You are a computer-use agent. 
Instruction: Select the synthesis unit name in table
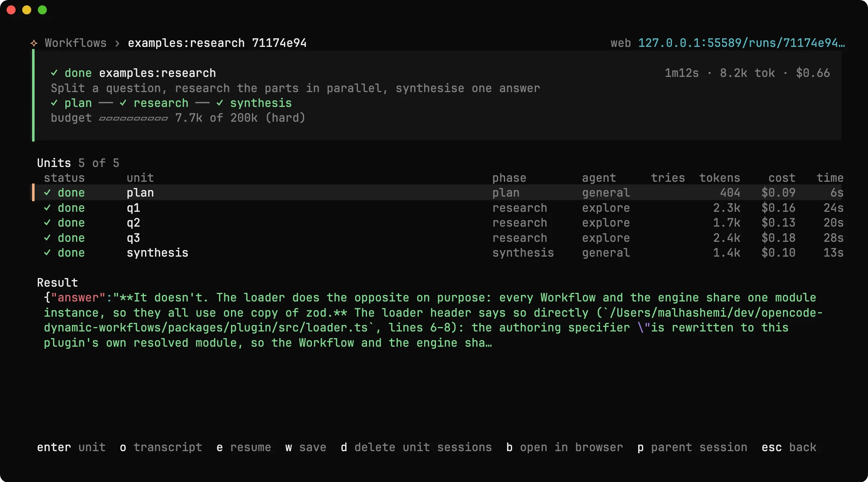click(x=157, y=253)
